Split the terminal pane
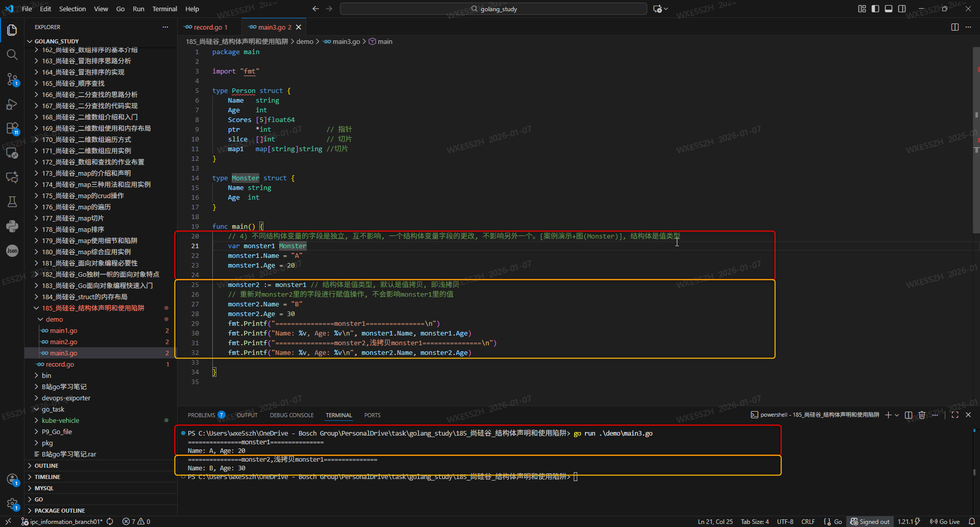The image size is (980, 527). [909, 415]
